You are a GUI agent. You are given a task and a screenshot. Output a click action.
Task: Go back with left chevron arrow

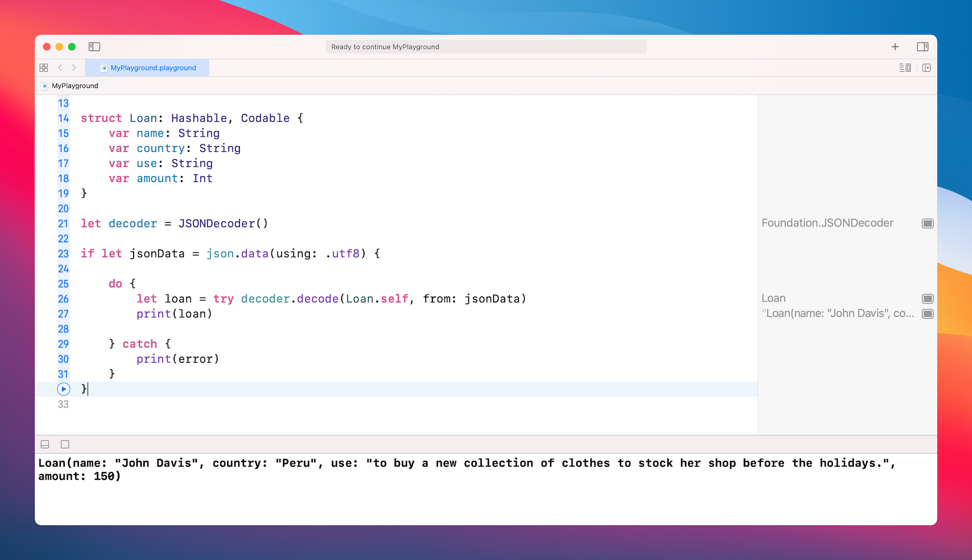[60, 68]
